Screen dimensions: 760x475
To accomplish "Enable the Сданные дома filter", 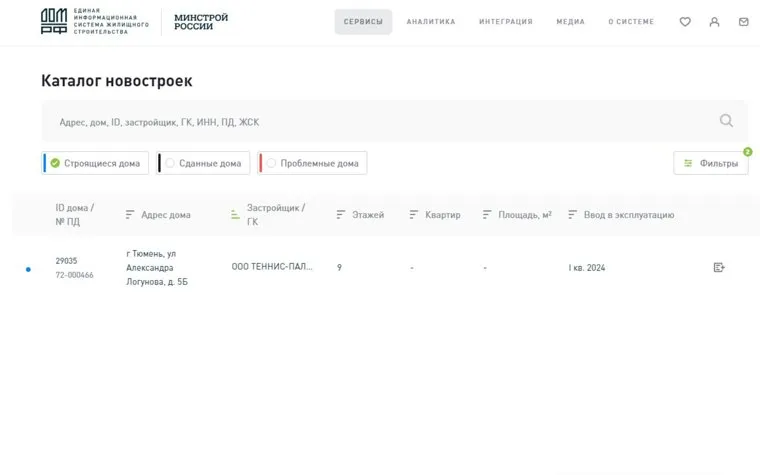I will pos(204,163).
